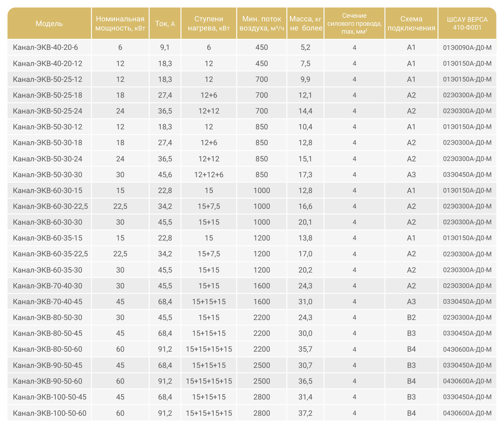Click the current value 9,1

tap(165, 47)
